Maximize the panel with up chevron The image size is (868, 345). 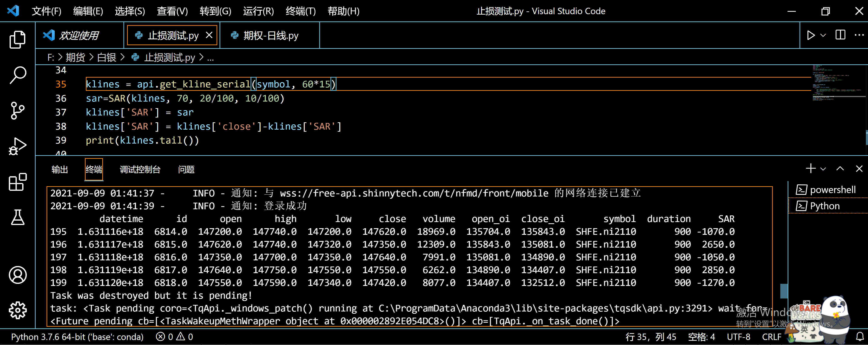click(840, 168)
